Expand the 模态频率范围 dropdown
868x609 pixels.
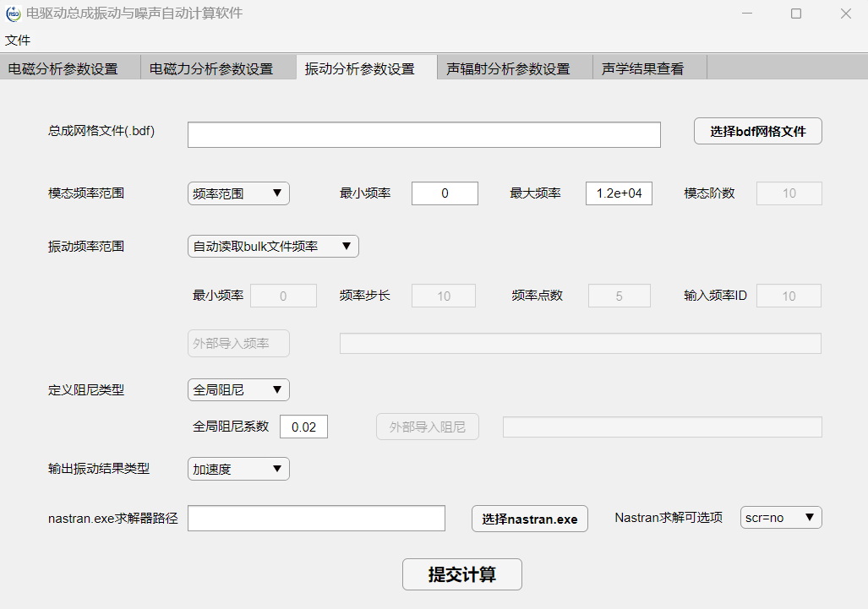(x=238, y=193)
